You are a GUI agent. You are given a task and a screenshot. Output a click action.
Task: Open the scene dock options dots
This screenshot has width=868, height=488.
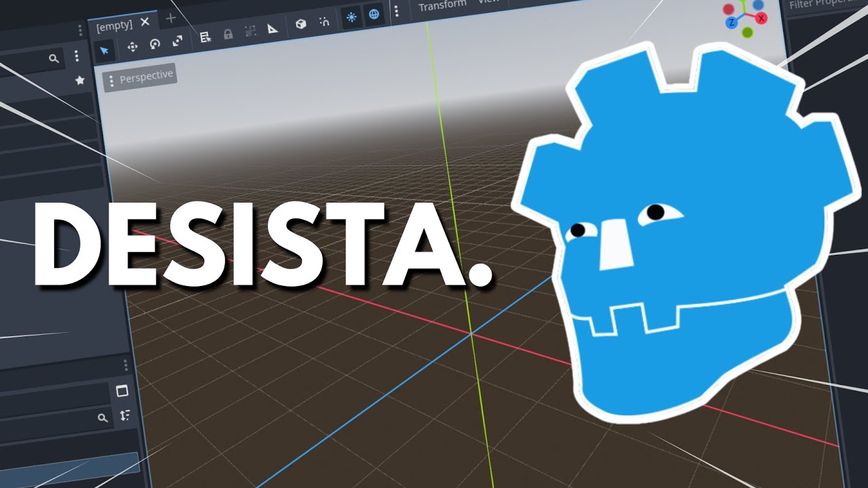click(x=76, y=56)
